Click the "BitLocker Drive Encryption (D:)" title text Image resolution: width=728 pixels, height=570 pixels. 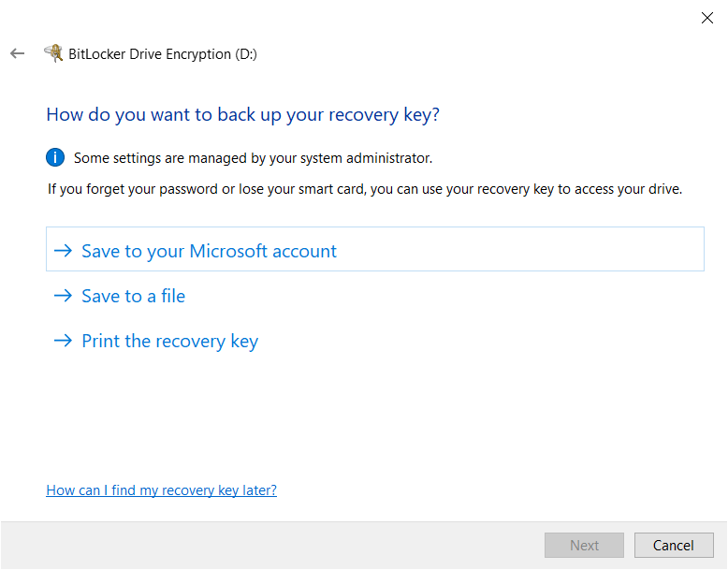point(163,54)
